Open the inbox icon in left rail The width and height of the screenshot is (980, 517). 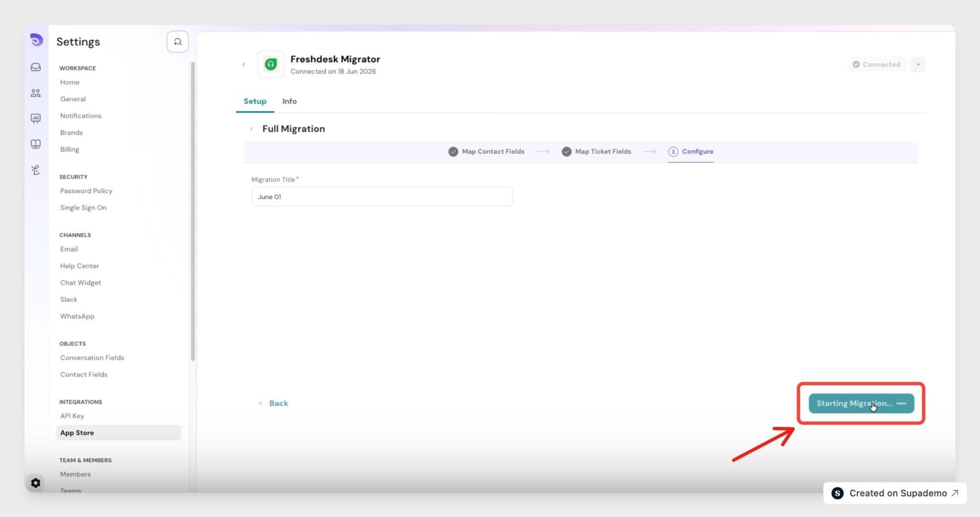[x=36, y=67]
